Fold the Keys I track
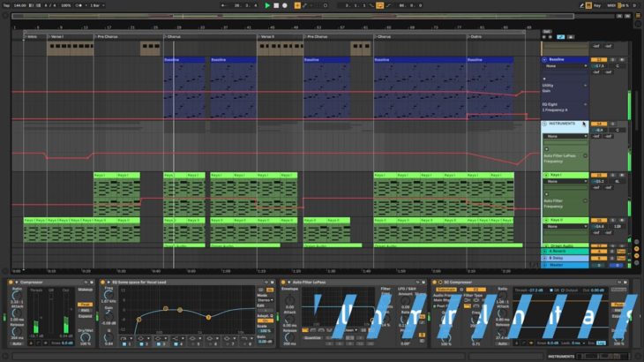 [546, 175]
